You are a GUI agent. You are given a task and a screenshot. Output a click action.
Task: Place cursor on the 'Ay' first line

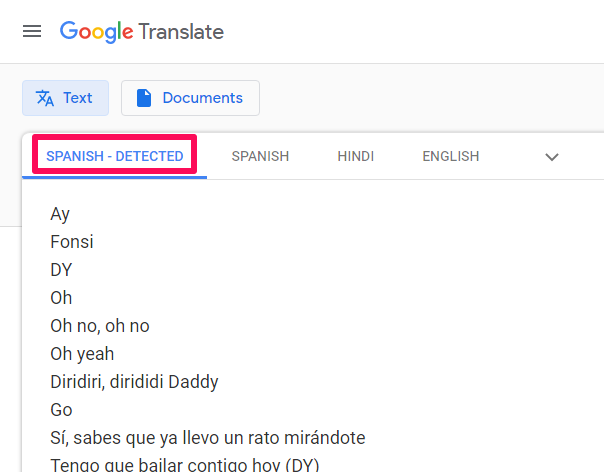[60, 215]
